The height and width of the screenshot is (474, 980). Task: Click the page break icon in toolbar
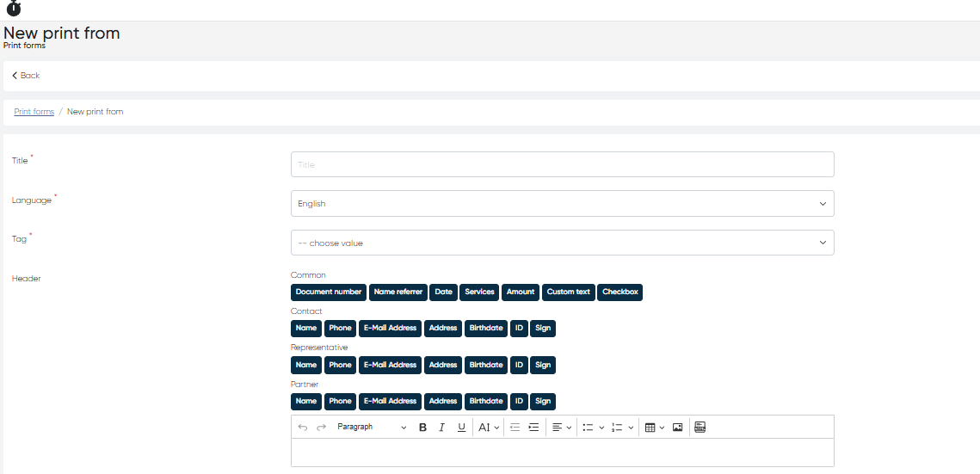click(x=700, y=428)
